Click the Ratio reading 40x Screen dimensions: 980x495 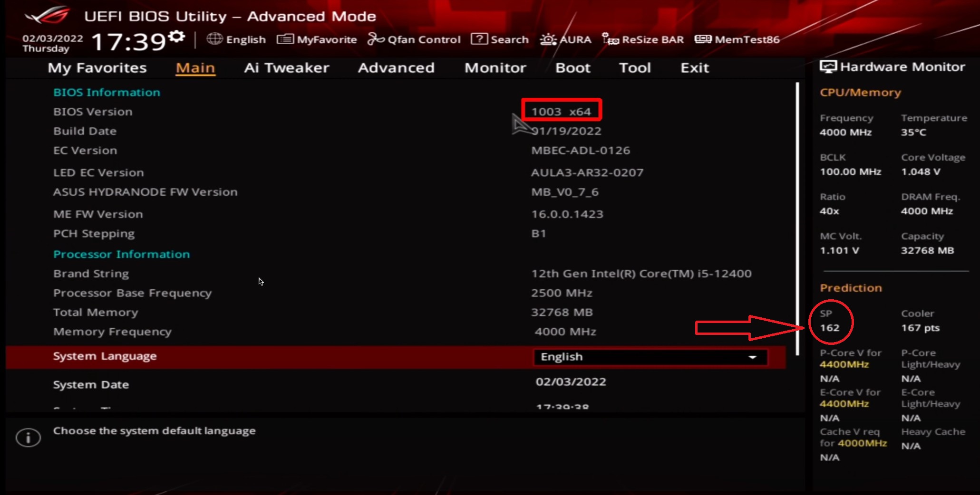click(x=829, y=211)
